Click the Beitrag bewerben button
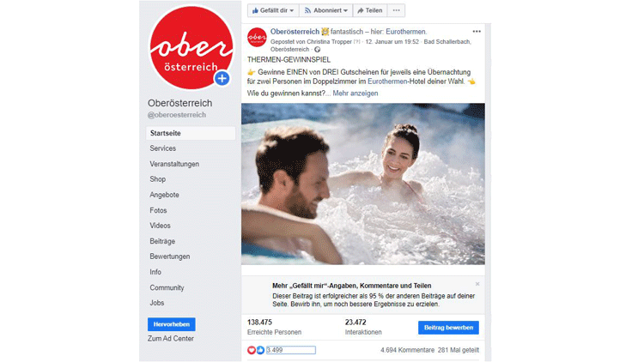 (448, 328)
